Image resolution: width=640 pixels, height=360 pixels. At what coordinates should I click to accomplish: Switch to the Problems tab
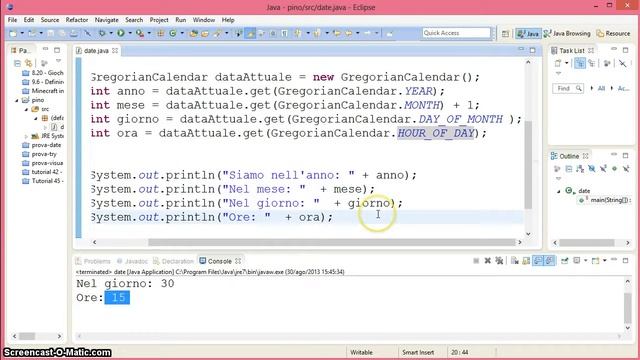[x=93, y=261]
